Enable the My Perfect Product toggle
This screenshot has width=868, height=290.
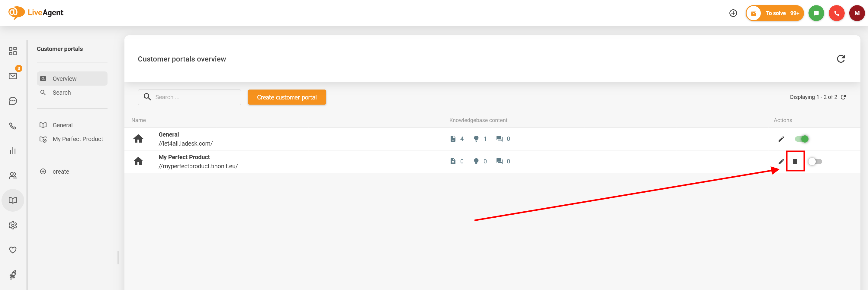[815, 162]
